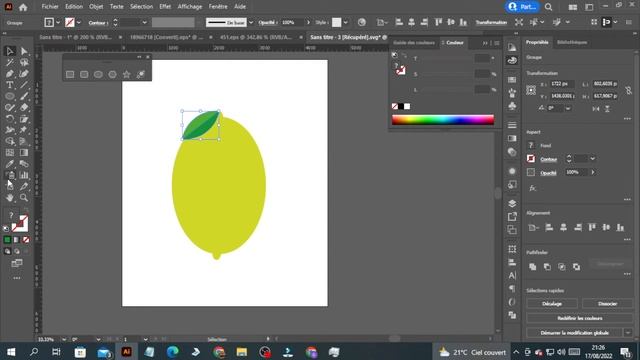
Task: Set paint mode to Gradient below fill swatch
Action: point(17,240)
